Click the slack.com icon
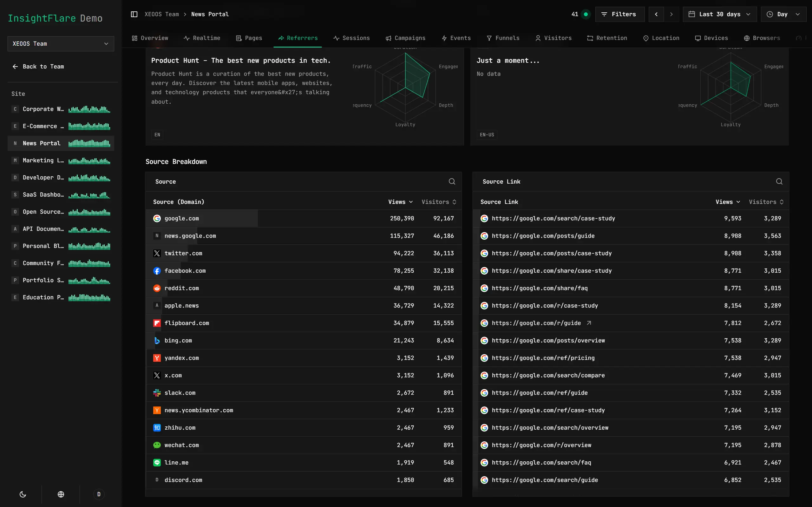 (157, 393)
